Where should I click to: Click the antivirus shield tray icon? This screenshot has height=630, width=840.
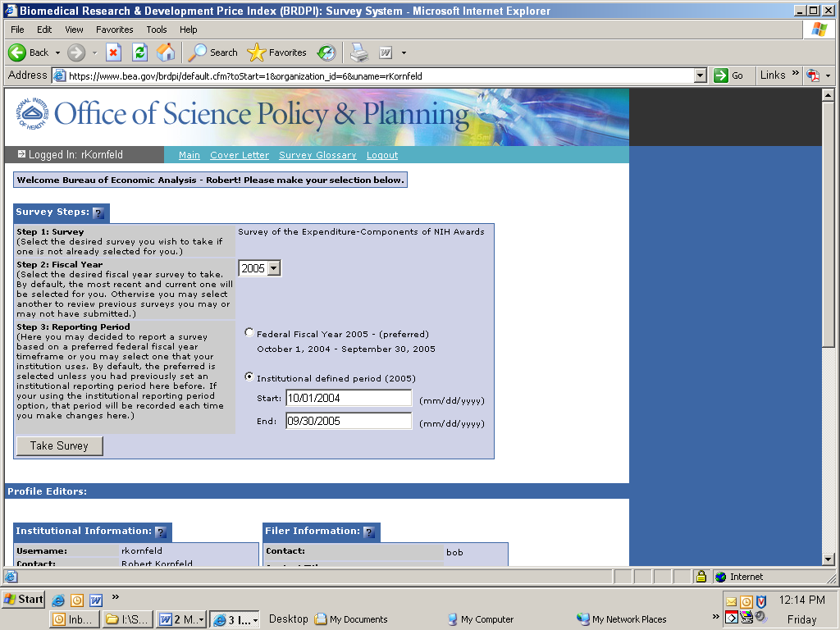(761, 601)
